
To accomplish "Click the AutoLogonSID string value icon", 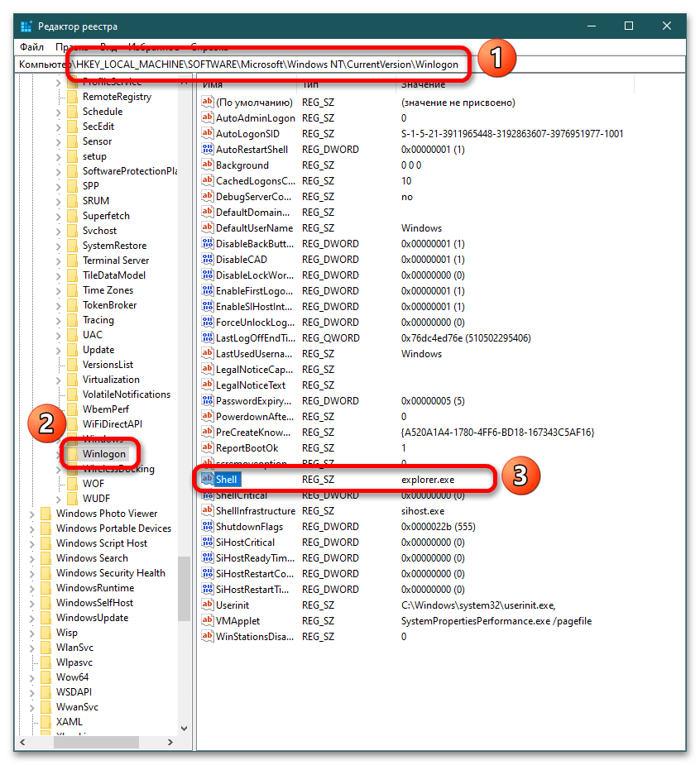I will click(x=208, y=134).
